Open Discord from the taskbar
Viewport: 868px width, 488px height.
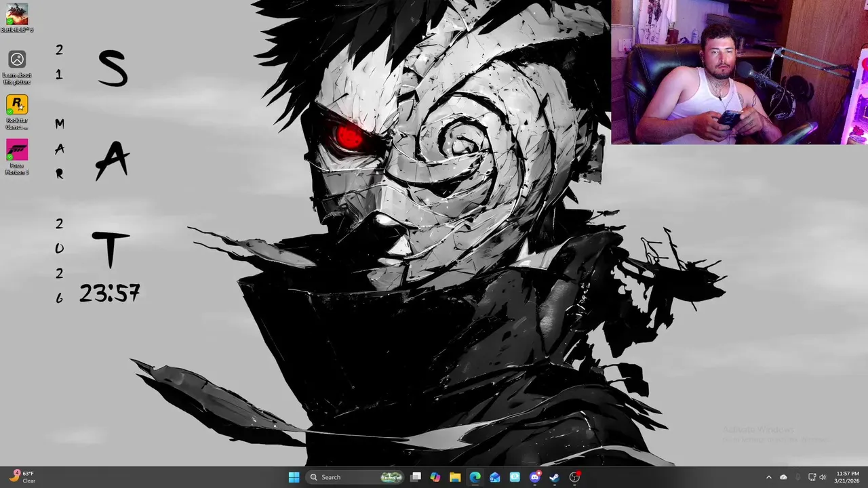535,477
